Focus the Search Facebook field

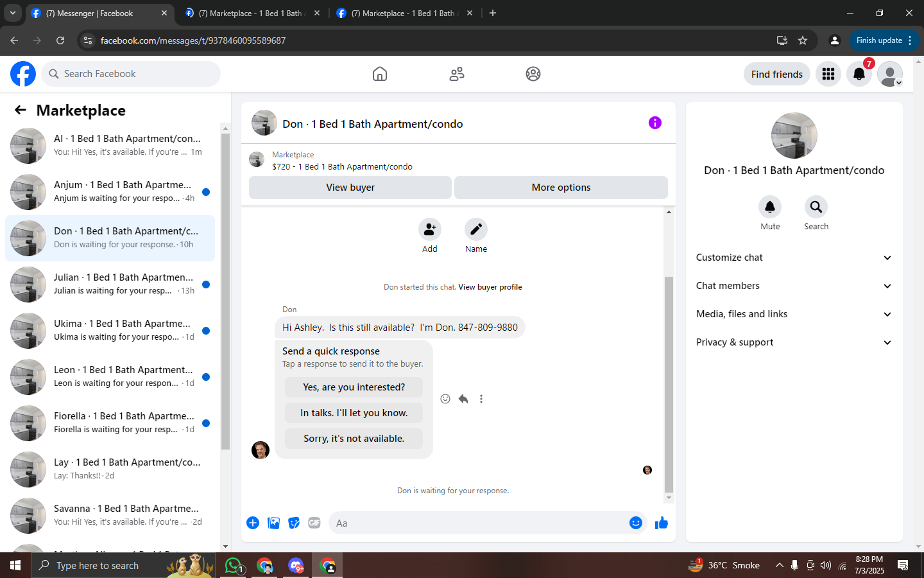tap(131, 74)
